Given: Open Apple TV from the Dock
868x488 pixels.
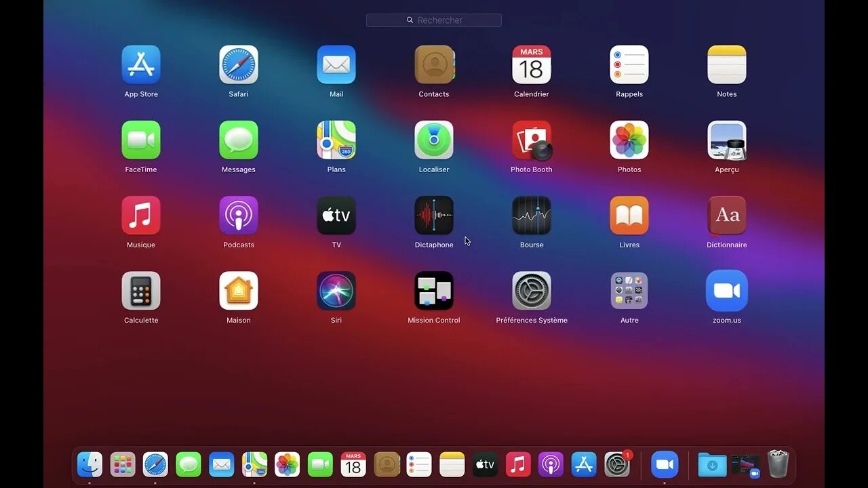Looking at the screenshot, I should click(x=485, y=464).
